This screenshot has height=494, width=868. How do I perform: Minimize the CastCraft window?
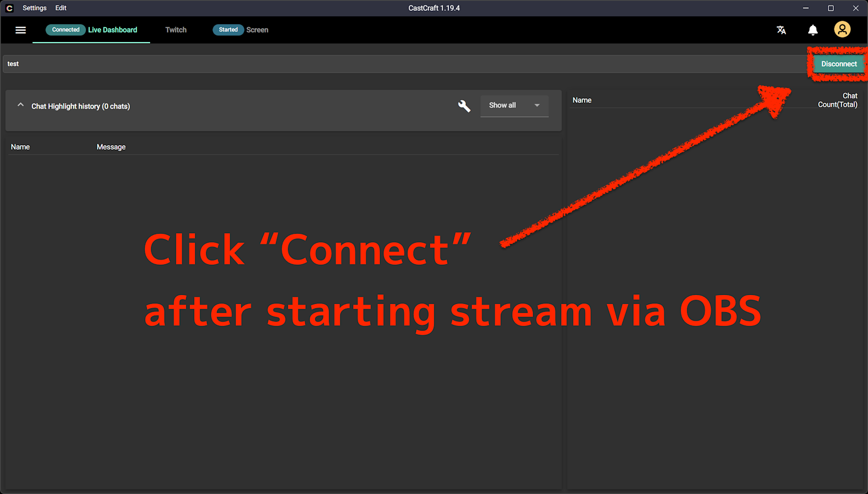tap(806, 8)
